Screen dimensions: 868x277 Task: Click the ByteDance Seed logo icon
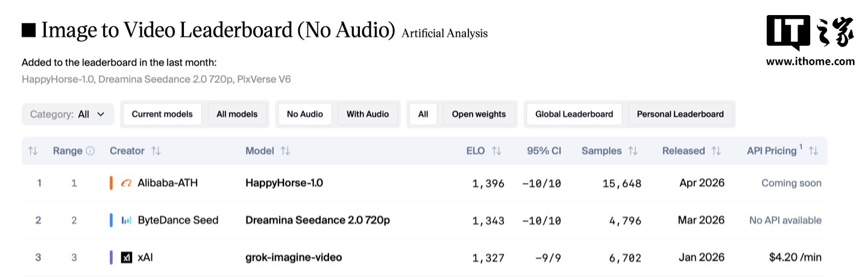pos(126,220)
